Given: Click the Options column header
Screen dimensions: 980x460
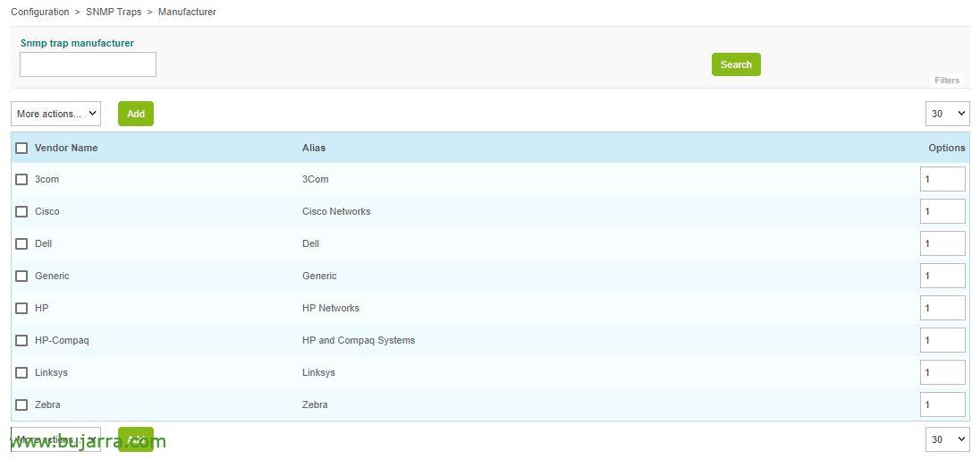Looking at the screenshot, I should [947, 148].
